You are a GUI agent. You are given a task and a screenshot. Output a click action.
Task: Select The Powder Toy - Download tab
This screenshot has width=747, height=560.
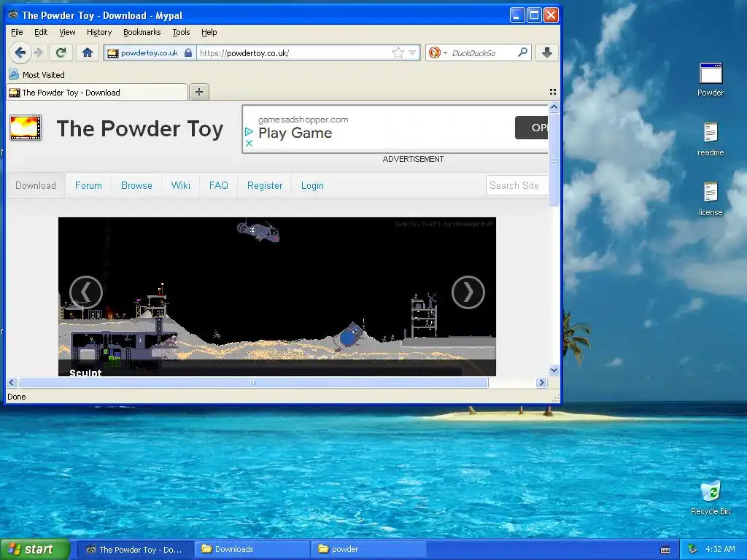click(x=97, y=93)
